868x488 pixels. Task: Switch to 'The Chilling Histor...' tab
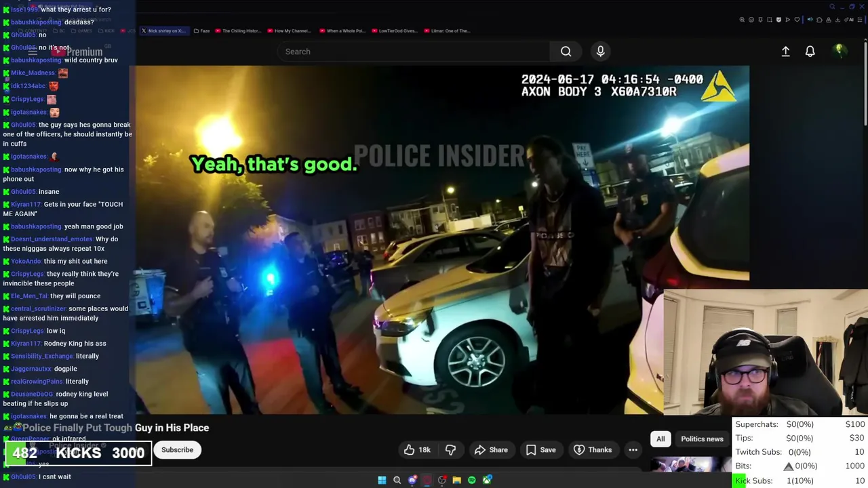[x=237, y=30]
